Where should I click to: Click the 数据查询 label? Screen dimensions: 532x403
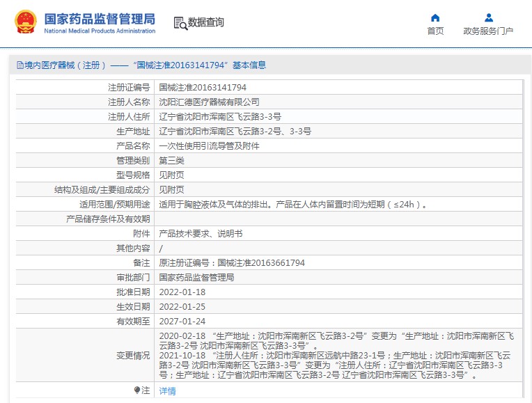point(206,22)
